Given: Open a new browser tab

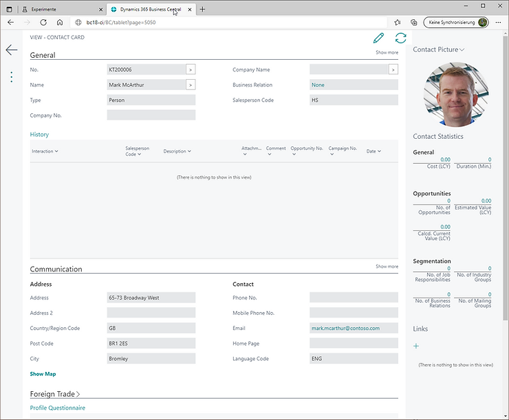Looking at the screenshot, I should click(202, 9).
